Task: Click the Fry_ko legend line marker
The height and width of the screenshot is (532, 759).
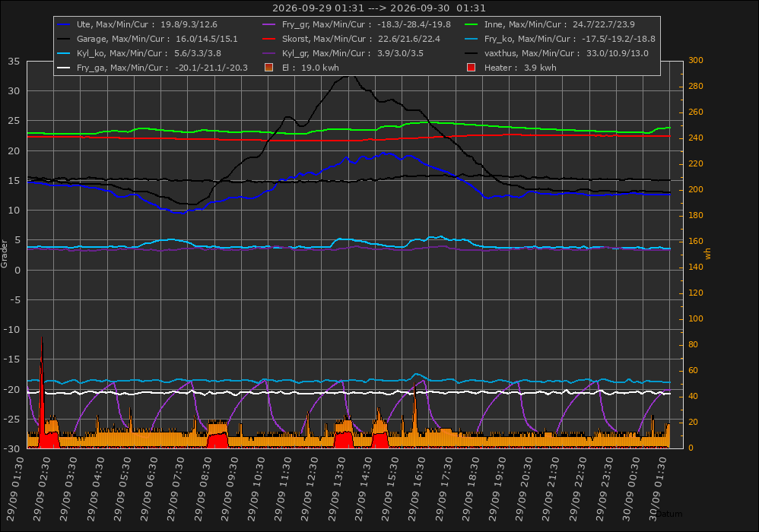Action: pos(471,39)
